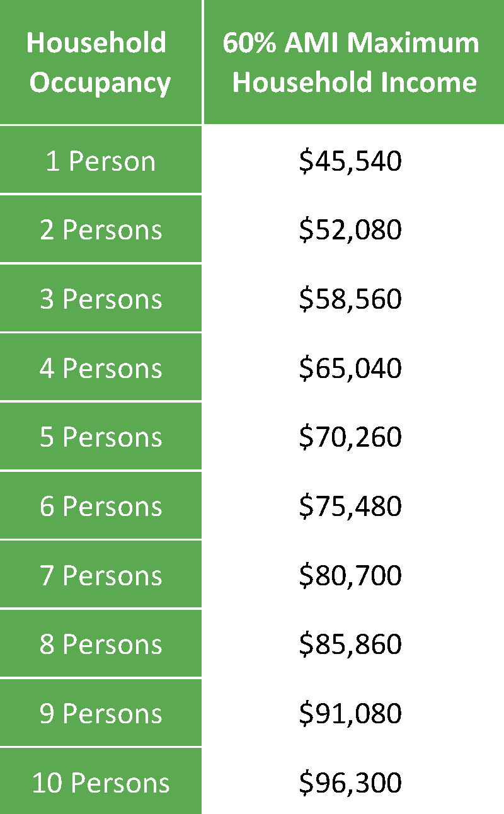Click the 8 Persons row label
Screen dimensions: 504x814
pos(101,643)
